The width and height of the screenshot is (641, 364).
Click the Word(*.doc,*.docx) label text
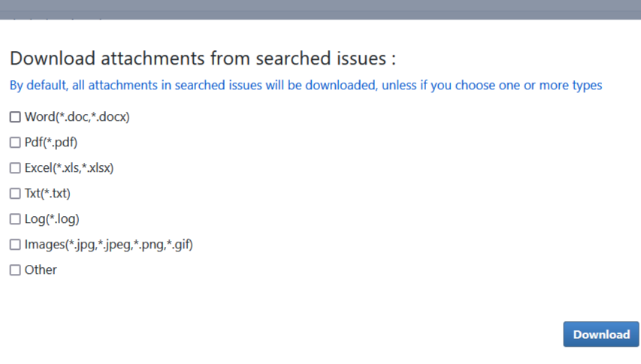click(77, 117)
